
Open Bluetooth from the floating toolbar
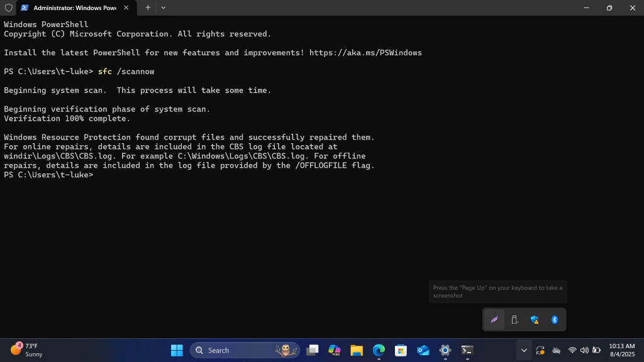[x=555, y=319]
